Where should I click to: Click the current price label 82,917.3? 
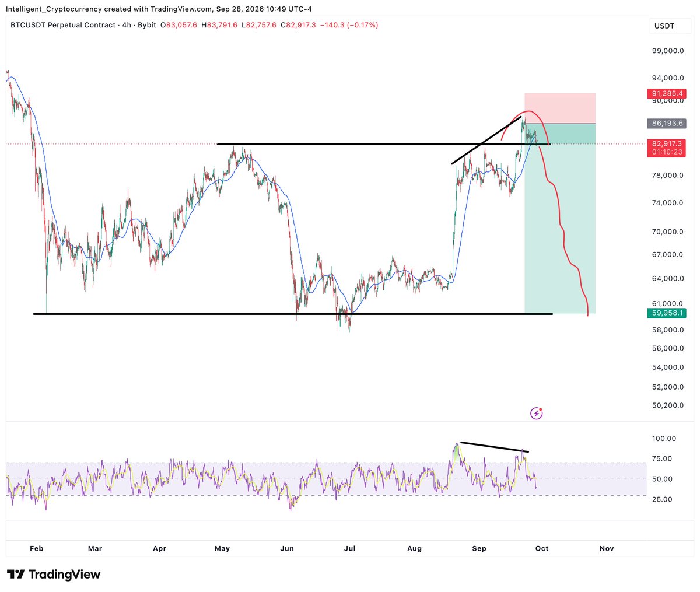[666, 143]
